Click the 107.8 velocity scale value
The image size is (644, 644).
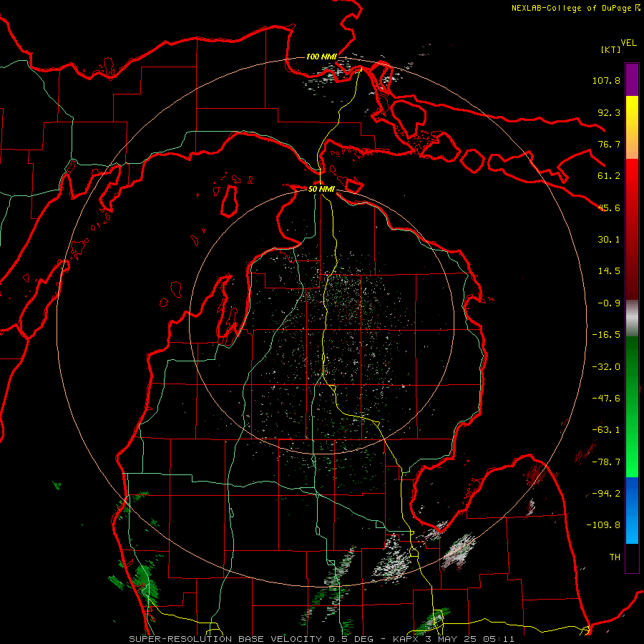point(606,80)
